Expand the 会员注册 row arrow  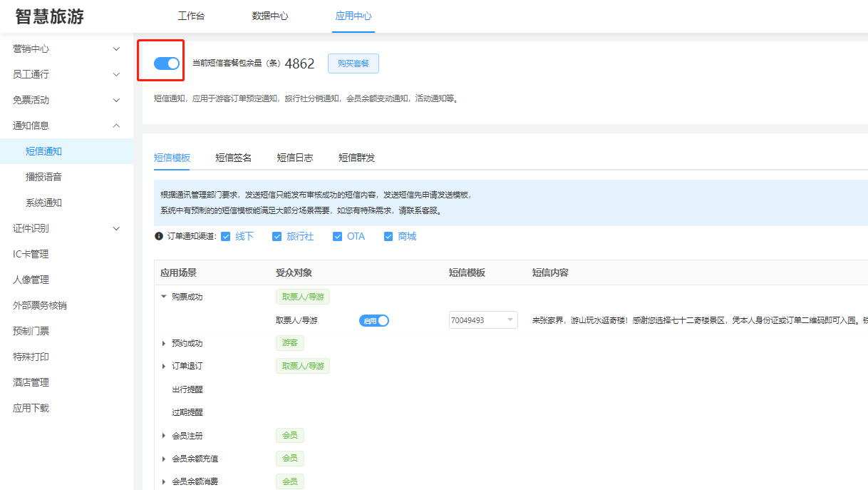point(163,436)
